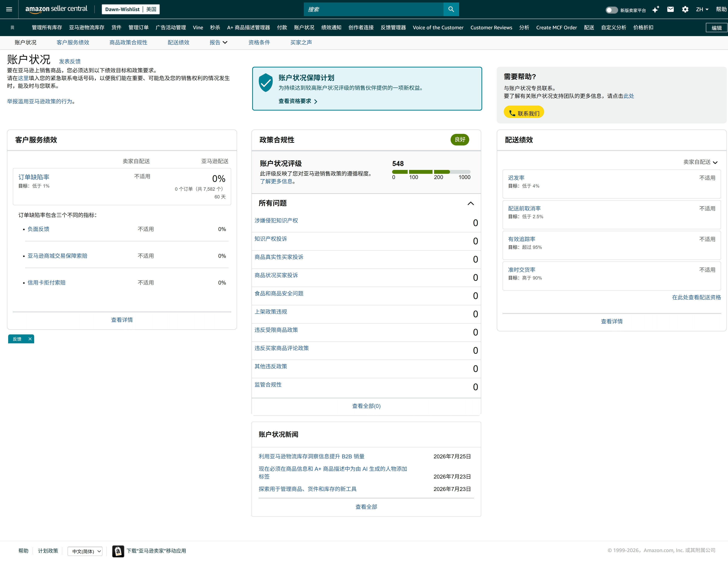Close the 反馈 feedback tag
The image size is (728, 573).
coord(30,339)
